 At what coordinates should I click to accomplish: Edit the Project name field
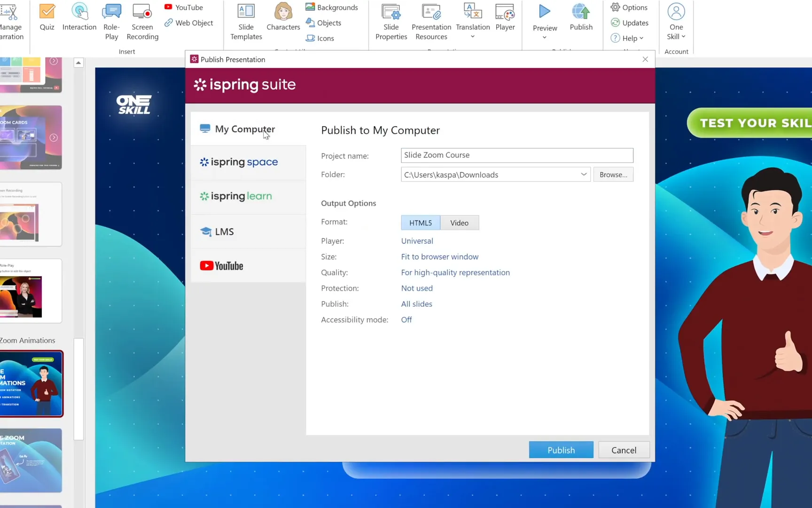pyautogui.click(x=517, y=155)
